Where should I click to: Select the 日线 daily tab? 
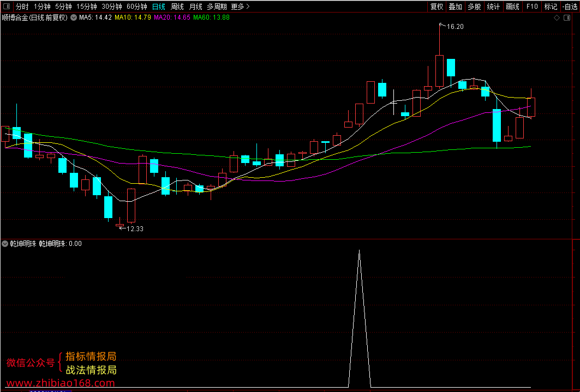[159, 7]
